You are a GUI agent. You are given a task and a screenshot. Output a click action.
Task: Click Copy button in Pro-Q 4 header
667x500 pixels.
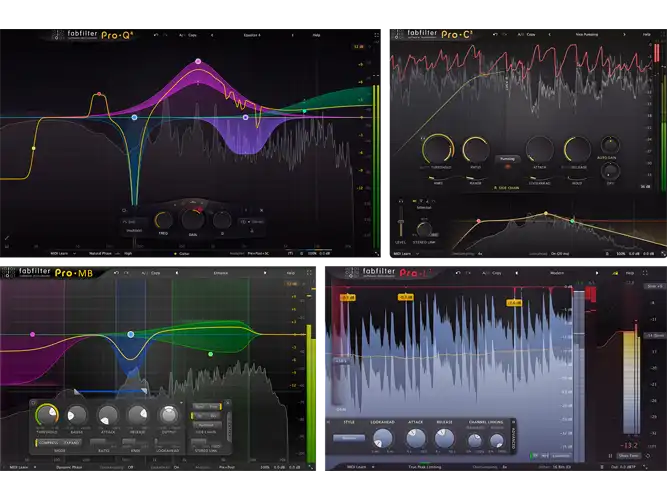click(192, 35)
